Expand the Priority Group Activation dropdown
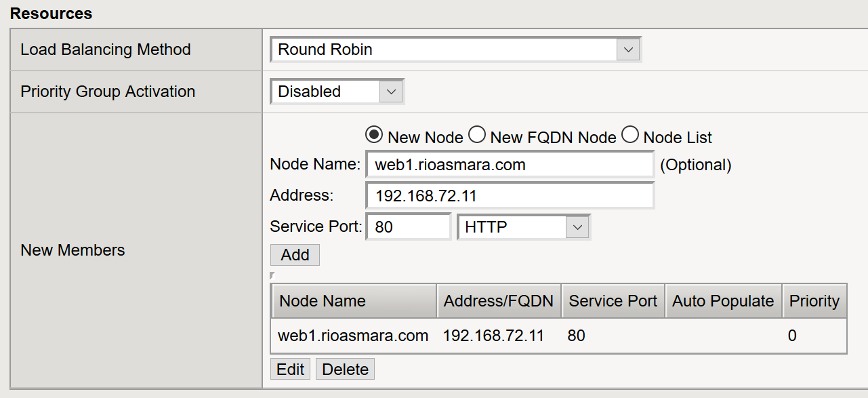Screen dimensions: 868x398 pyautogui.click(x=337, y=92)
